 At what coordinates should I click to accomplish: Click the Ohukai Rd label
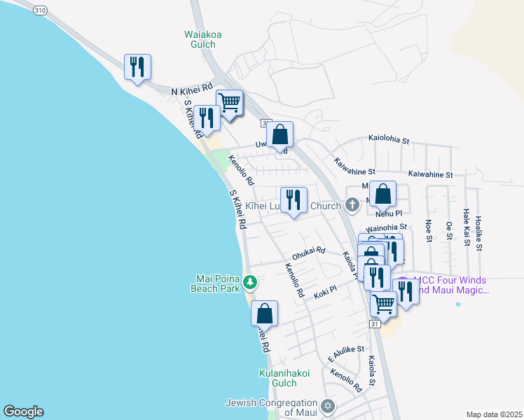308,253
